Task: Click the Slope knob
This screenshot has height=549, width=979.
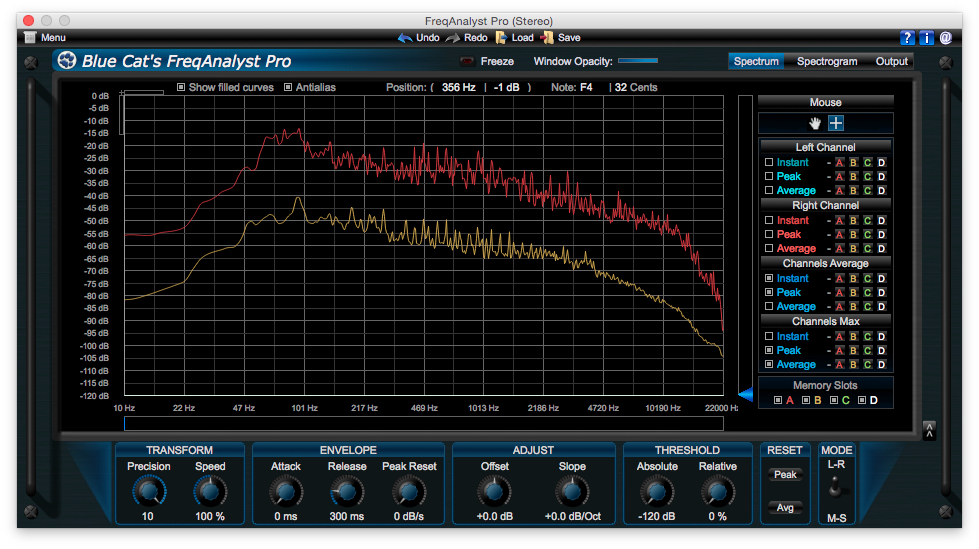Action: click(x=572, y=492)
